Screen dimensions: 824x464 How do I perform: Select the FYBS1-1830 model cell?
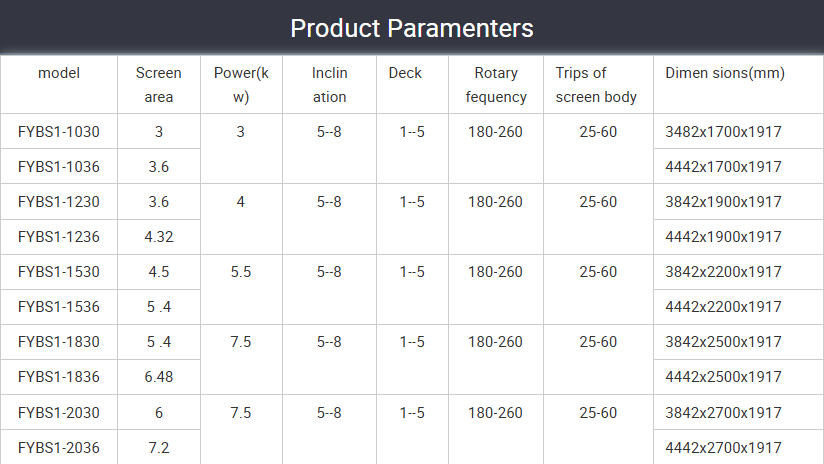coord(59,341)
